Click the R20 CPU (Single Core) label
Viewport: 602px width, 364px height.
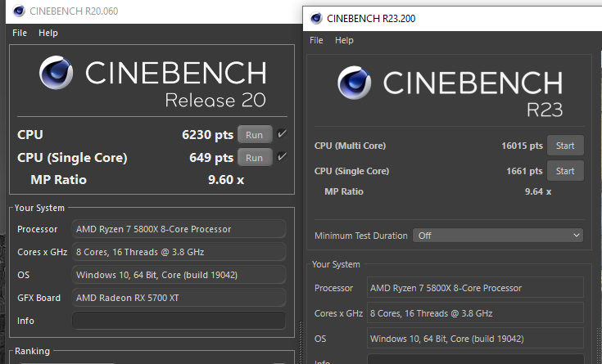tap(72, 158)
